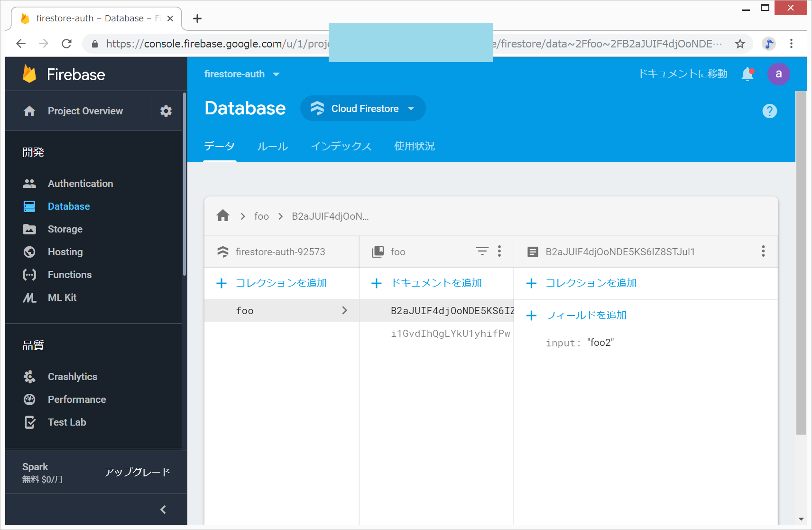
Task: Open the user account avatar
Action: pos(778,74)
